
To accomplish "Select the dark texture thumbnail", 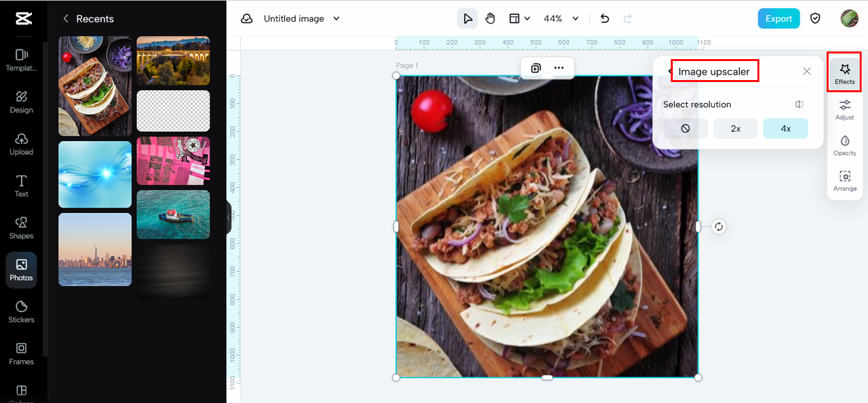I will point(173,271).
